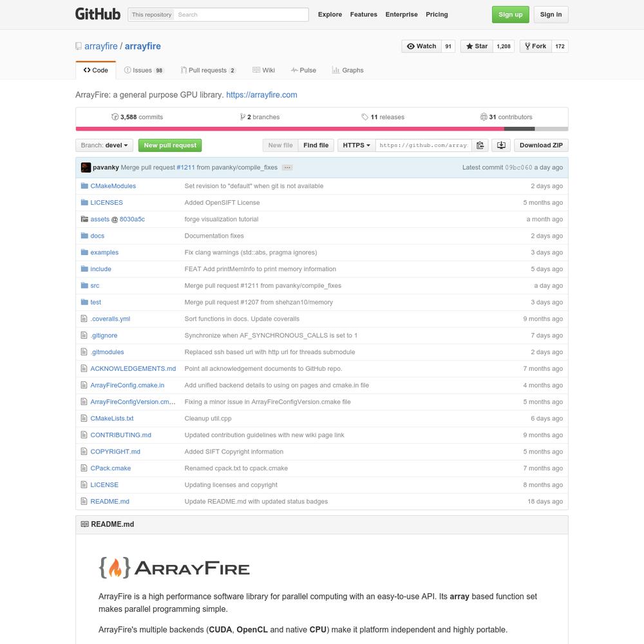This screenshot has width=644, height=644.
Task: Open the Pulse tab
Action: click(x=303, y=70)
